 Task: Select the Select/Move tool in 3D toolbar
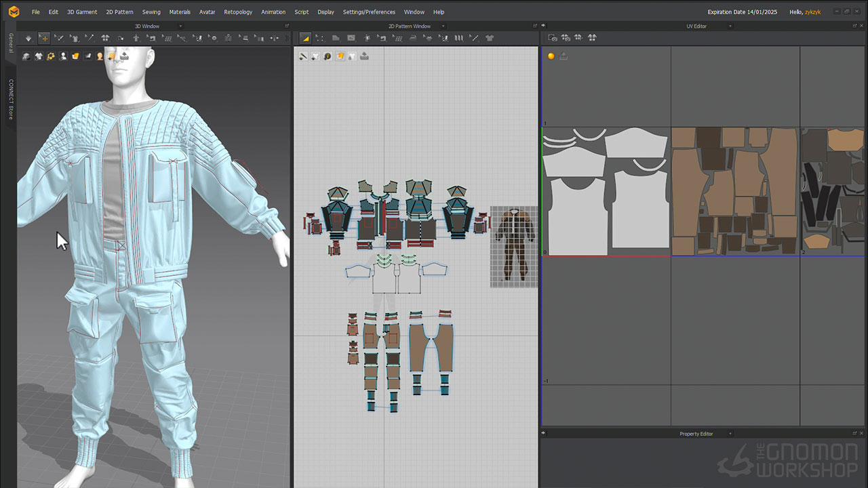tap(44, 38)
